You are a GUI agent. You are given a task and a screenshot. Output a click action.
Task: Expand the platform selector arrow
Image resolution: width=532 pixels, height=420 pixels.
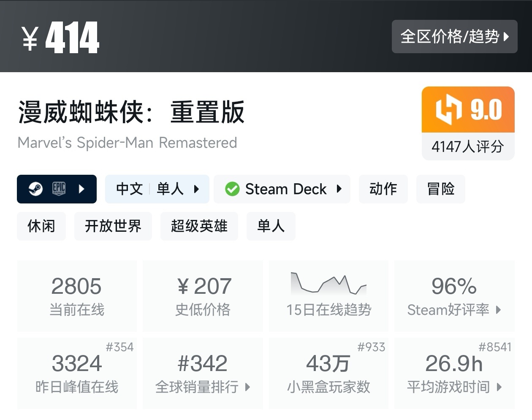pyautogui.click(x=82, y=189)
